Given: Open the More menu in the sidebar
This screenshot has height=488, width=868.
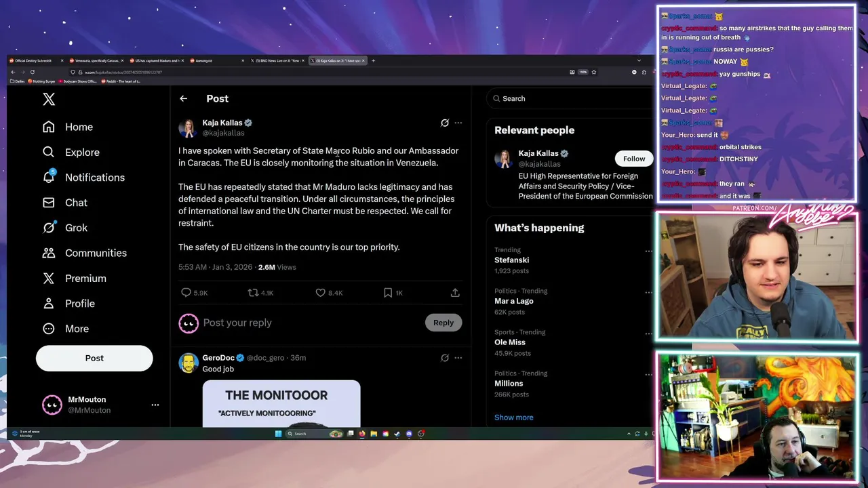Looking at the screenshot, I should coord(66,329).
